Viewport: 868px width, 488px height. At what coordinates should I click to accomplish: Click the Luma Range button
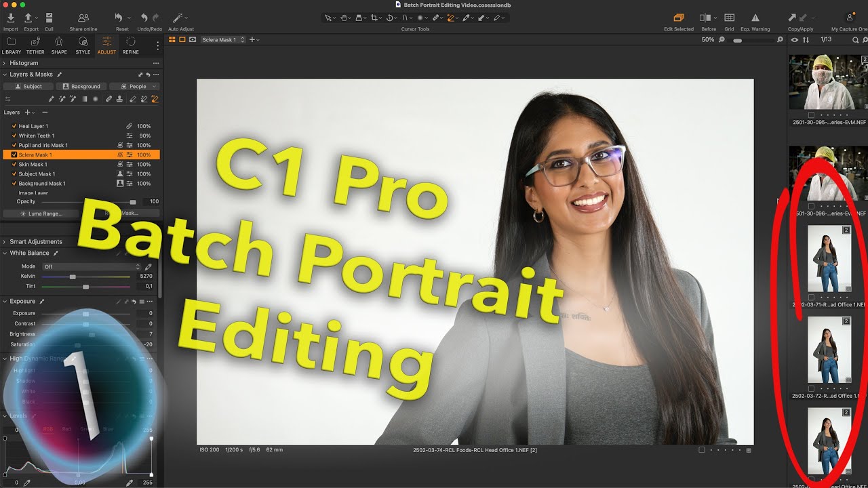(x=41, y=213)
